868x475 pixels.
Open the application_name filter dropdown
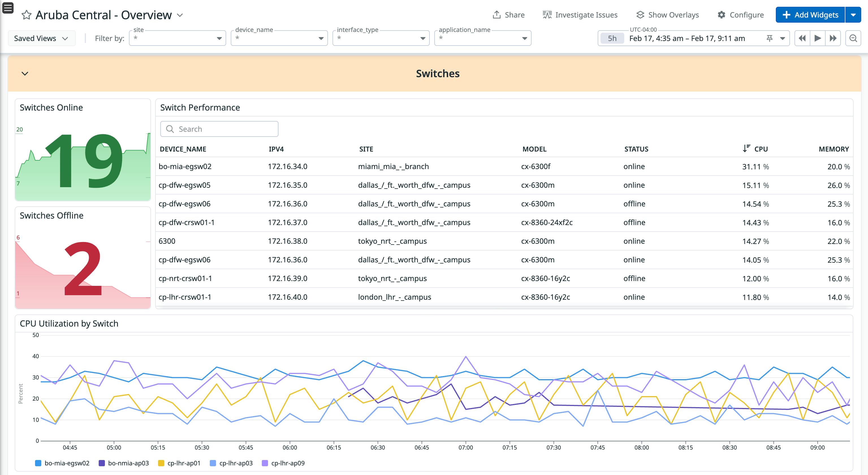coord(524,38)
